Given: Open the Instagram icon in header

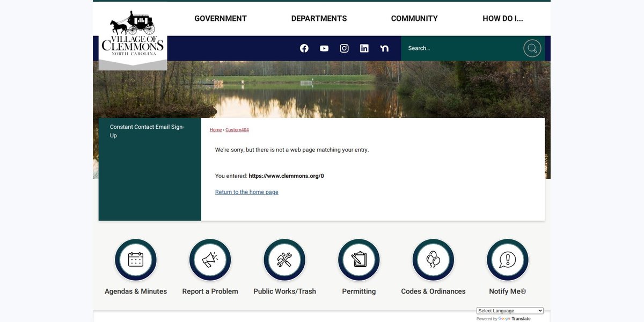Looking at the screenshot, I should 345,48.
